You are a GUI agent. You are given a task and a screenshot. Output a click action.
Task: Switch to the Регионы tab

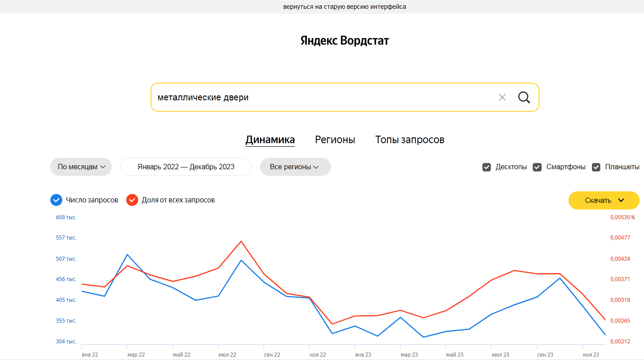coord(335,140)
